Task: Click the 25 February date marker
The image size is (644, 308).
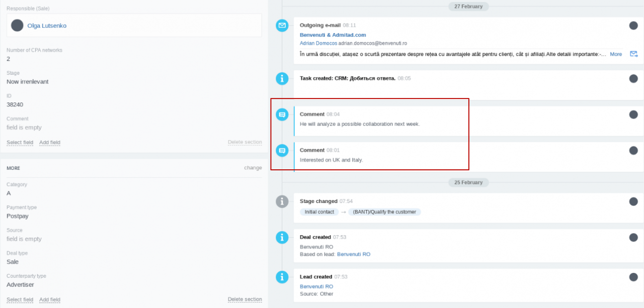Action: click(x=468, y=182)
